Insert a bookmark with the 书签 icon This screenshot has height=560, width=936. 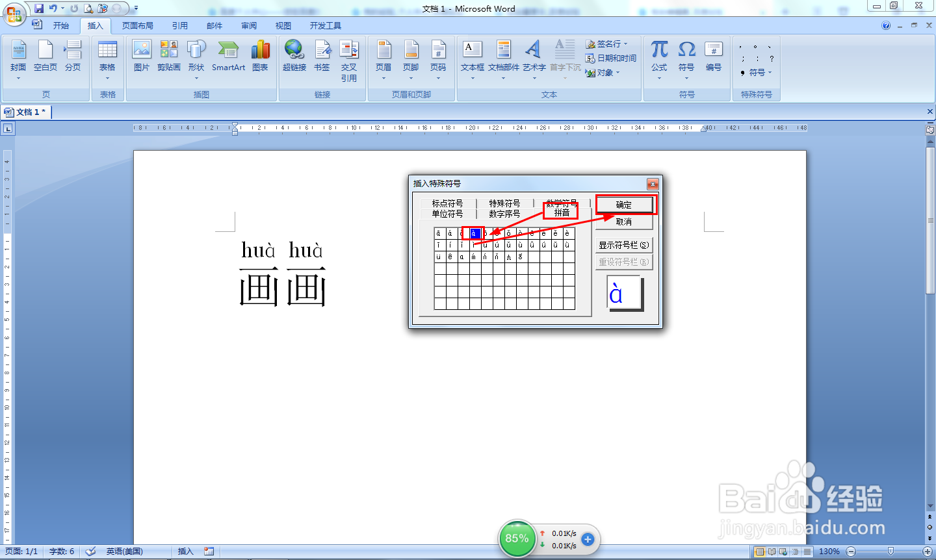(x=322, y=57)
